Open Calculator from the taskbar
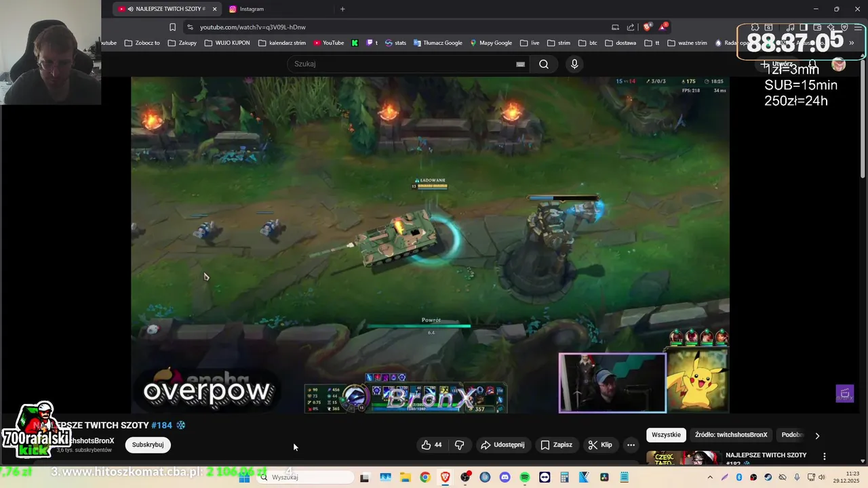This screenshot has height=488, width=868. coord(564,477)
